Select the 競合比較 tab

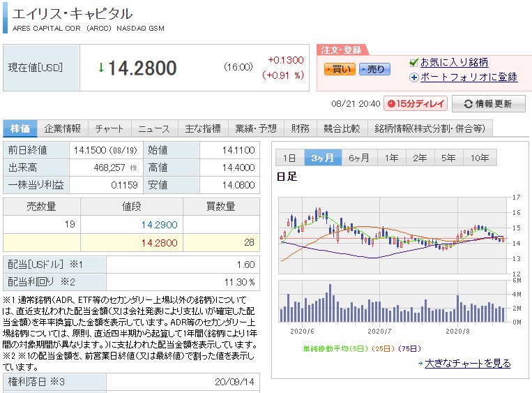(342, 128)
